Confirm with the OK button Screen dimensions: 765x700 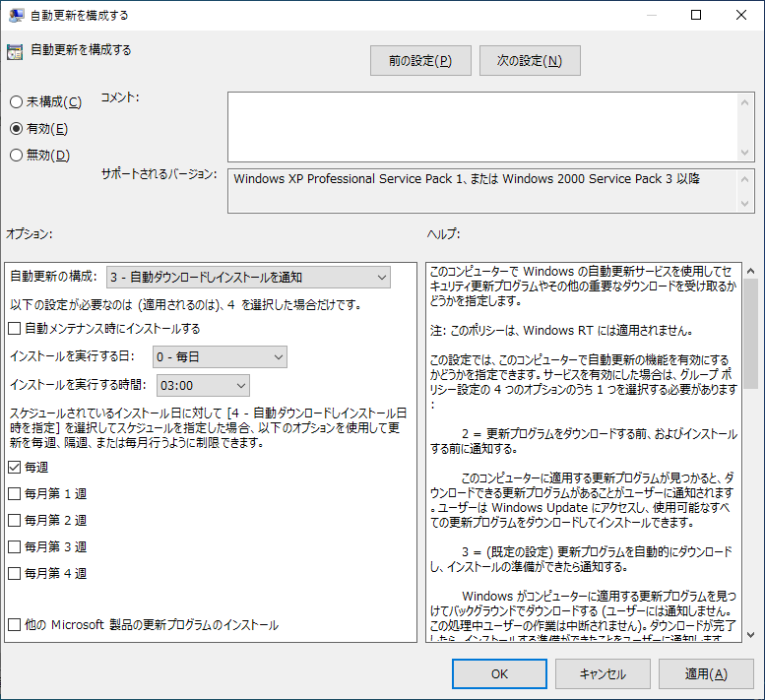click(x=499, y=674)
